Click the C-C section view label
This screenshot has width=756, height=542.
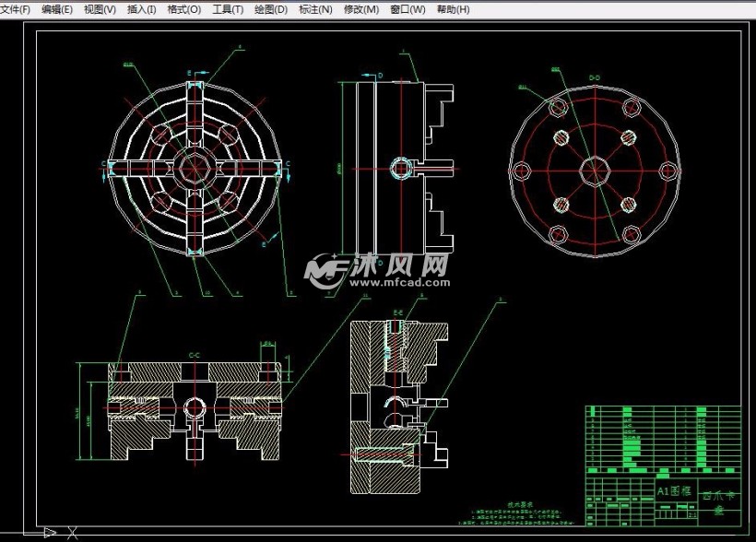(x=195, y=355)
